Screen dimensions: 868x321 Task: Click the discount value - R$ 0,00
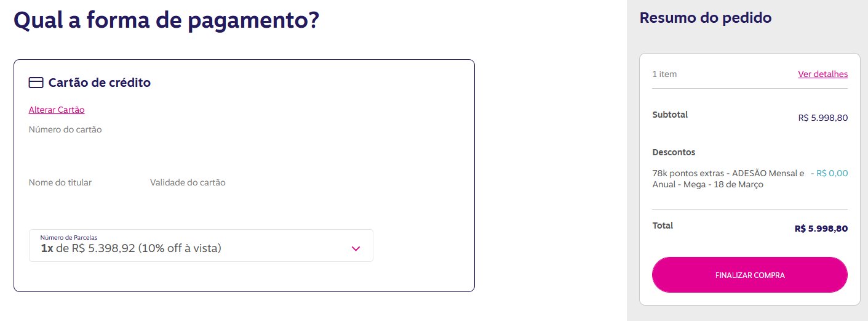[x=829, y=174]
